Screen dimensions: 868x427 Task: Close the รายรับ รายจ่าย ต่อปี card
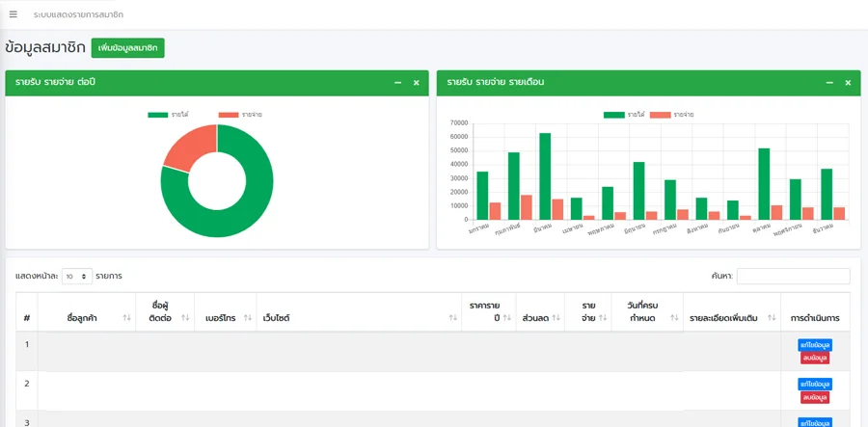click(417, 83)
